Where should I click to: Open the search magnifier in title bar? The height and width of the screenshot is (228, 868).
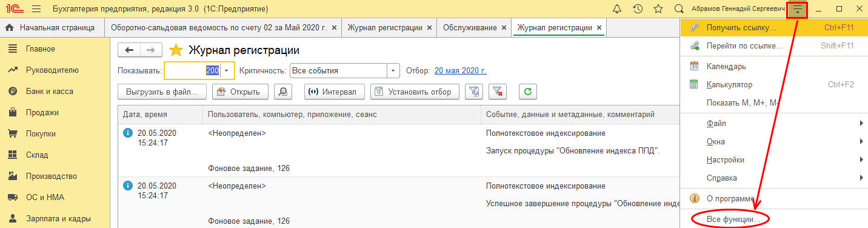[x=679, y=9]
